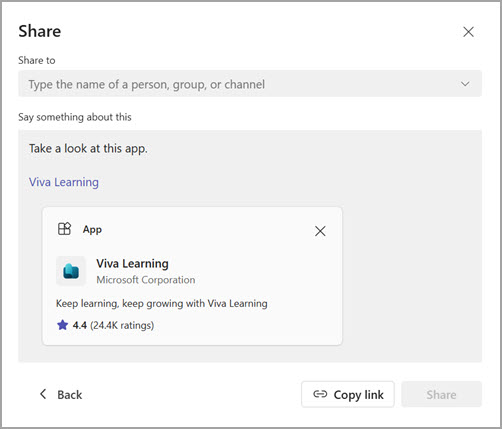The height and width of the screenshot is (429, 502).
Task: Click the Viva Learning app logo
Action: [71, 271]
